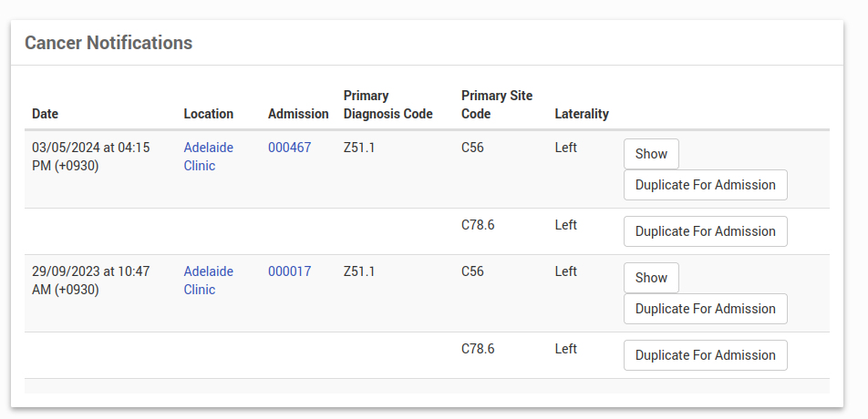Image resolution: width=868 pixels, height=419 pixels.
Task: Select the 29/09/2023 at 10:47 AM date cell
Action: (90, 281)
